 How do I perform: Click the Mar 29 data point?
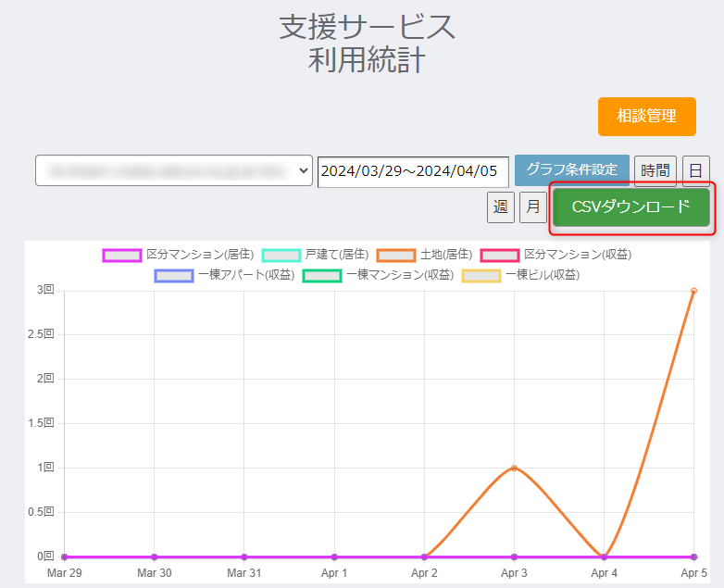(x=64, y=557)
